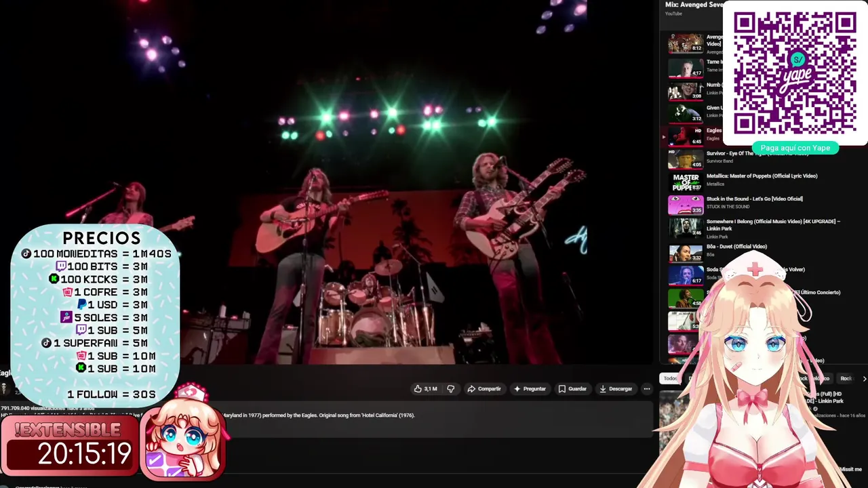Open Metallica: Master of Puppets title
Image resolution: width=868 pixels, height=488 pixels.
762,176
